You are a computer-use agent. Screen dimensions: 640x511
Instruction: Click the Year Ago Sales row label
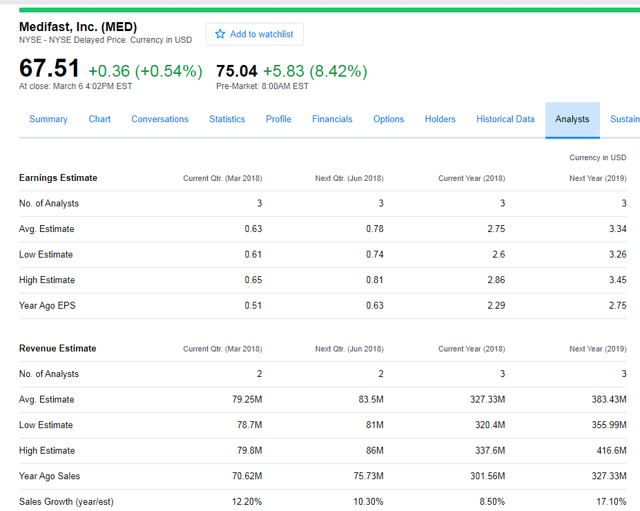(49, 476)
